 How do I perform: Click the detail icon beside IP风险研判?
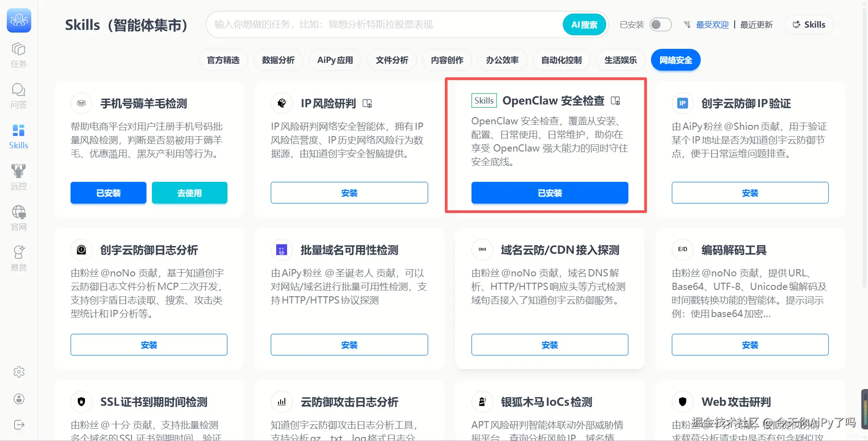coord(368,104)
